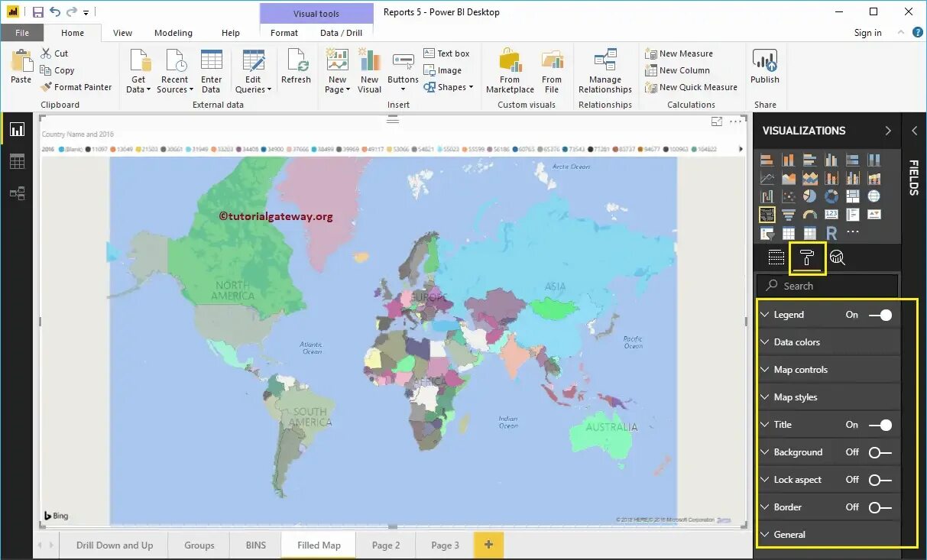
Task: Open More options ellipsis on map visual
Action: pos(736,121)
